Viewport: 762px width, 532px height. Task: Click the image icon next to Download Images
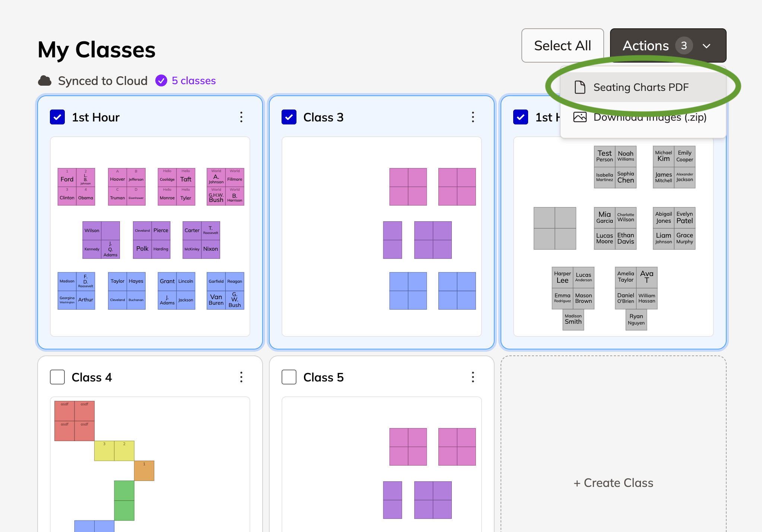(x=580, y=117)
